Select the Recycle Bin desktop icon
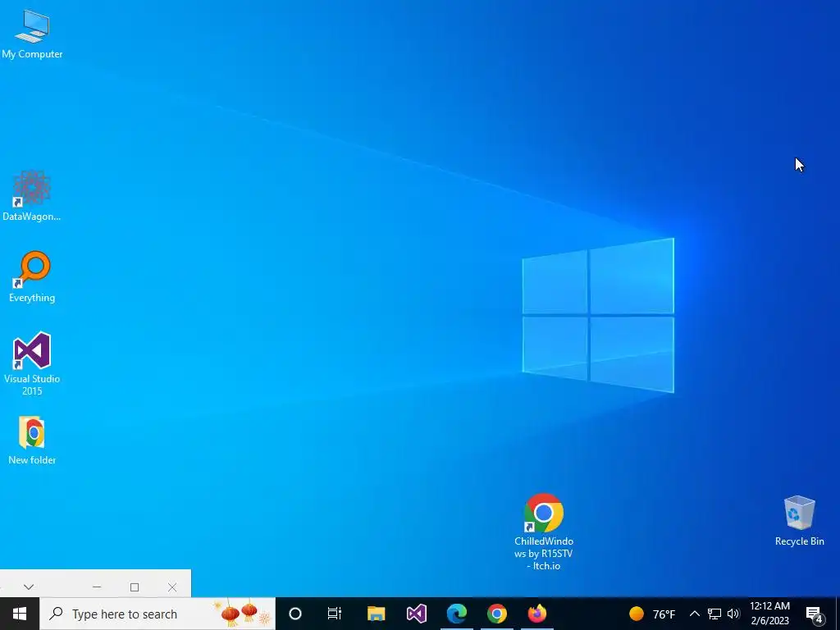This screenshot has height=630, width=840. click(x=799, y=521)
